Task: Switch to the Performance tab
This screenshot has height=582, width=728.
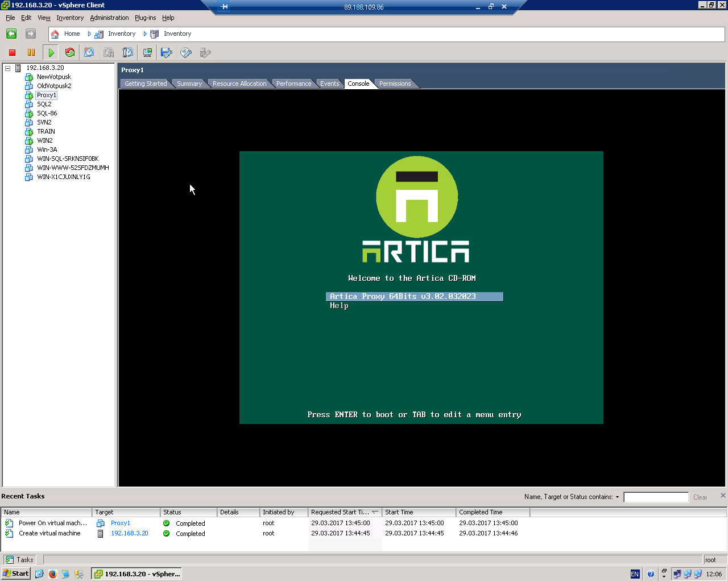Action: tap(293, 84)
